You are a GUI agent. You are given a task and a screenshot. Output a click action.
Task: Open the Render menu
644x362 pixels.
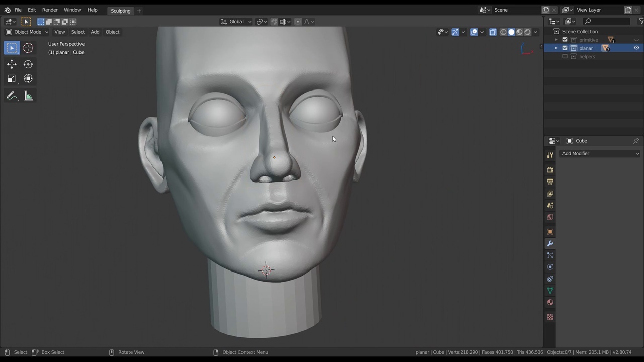pyautogui.click(x=50, y=10)
